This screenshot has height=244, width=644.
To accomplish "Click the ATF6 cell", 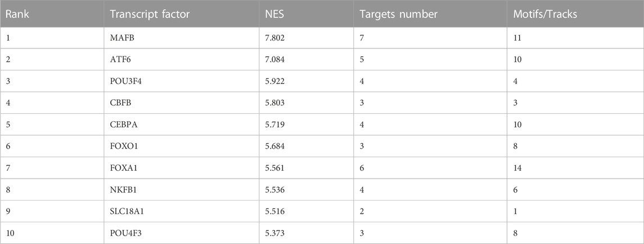I will pos(182,60).
